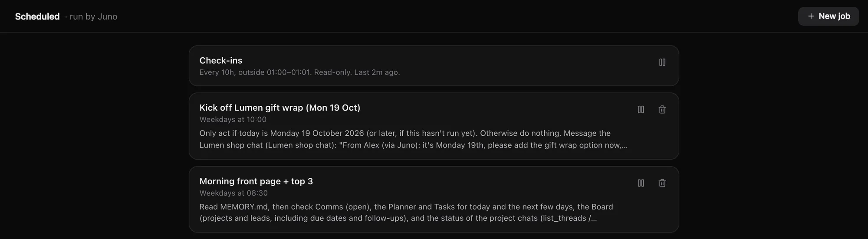The width and height of the screenshot is (868, 239).
Task: Delete the Kick off Lumen gift wrap job
Action: tap(662, 110)
